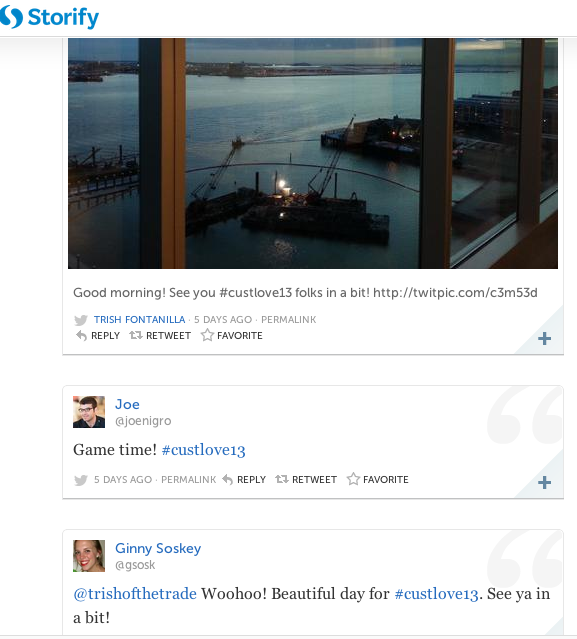Open Permalink of Trish Fontanilla's tweet
The height and width of the screenshot is (639, 577).
pyautogui.click(x=288, y=320)
